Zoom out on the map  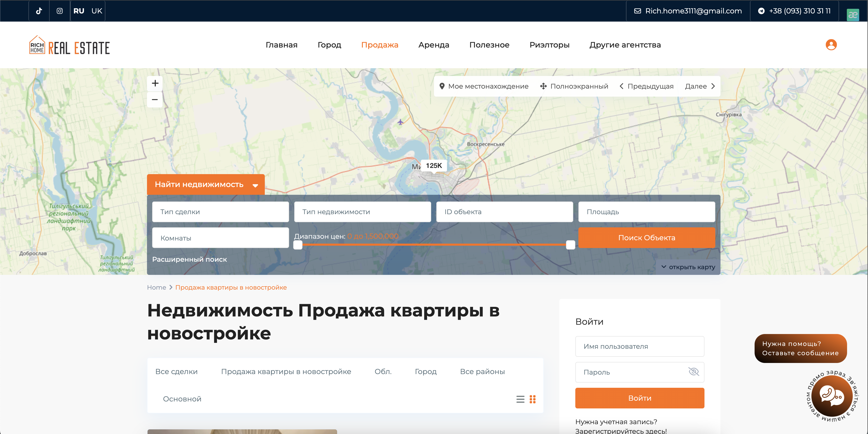[x=155, y=99]
